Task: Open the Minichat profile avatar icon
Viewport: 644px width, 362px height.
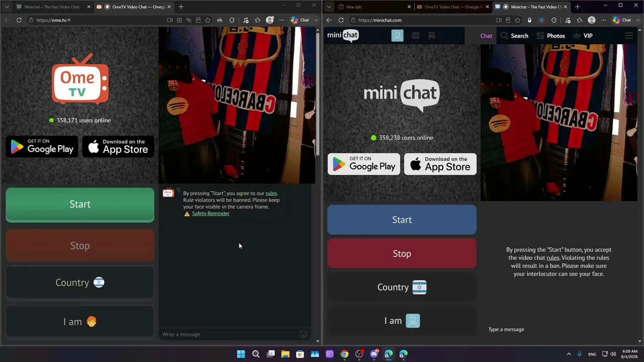Action: pos(397,36)
